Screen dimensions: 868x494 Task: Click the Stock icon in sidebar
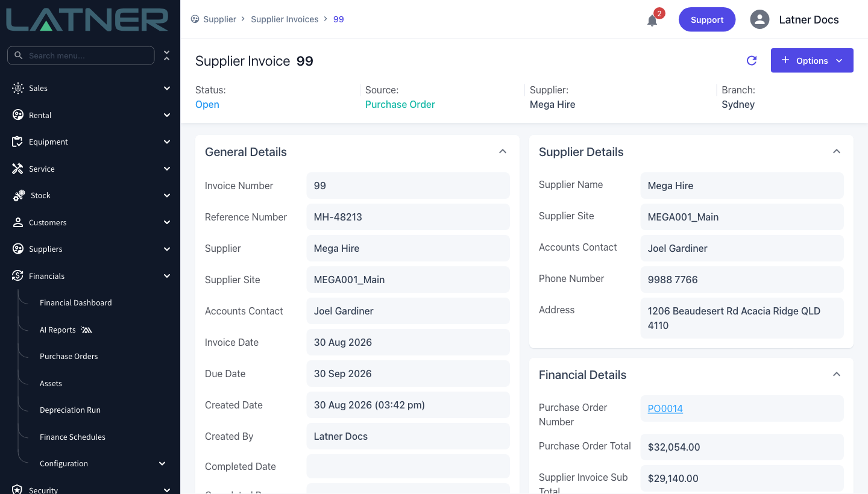tap(19, 195)
